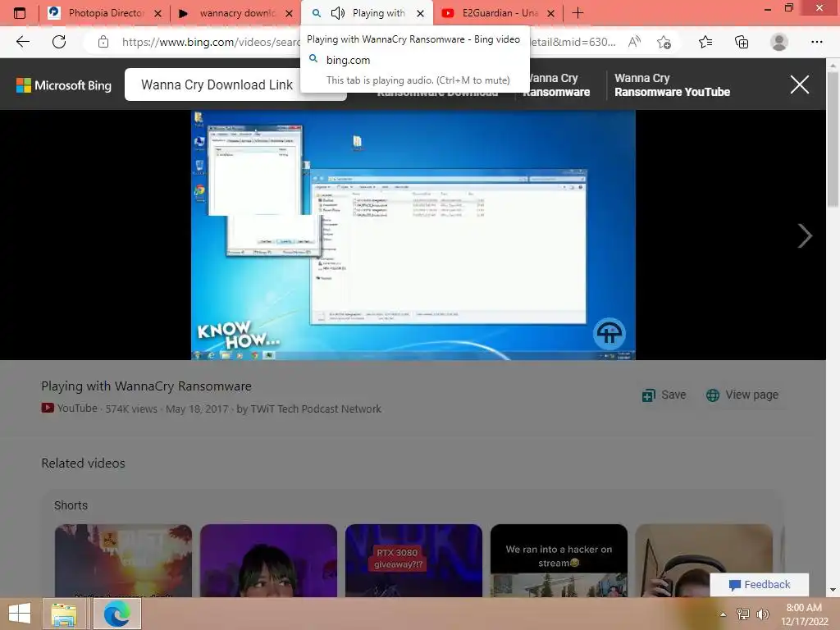Close the wannacry download tab
The image size is (840, 630).
[289, 13]
